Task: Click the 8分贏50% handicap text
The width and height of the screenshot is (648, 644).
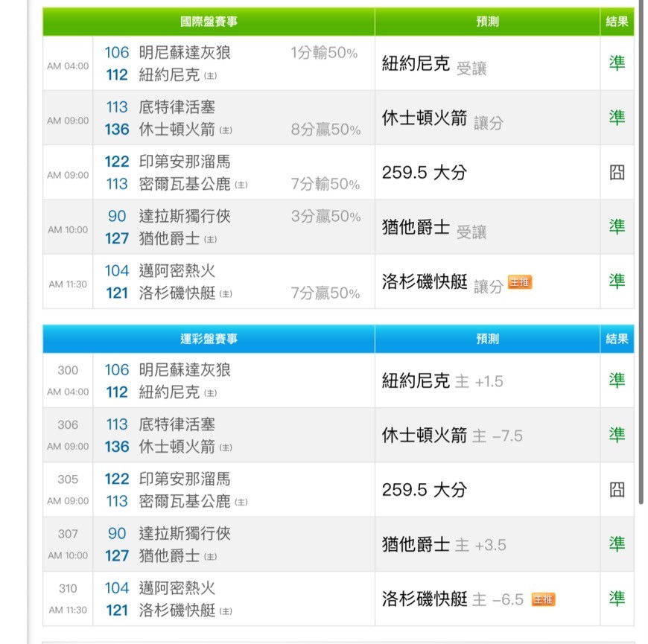Action: pyautogui.click(x=325, y=130)
